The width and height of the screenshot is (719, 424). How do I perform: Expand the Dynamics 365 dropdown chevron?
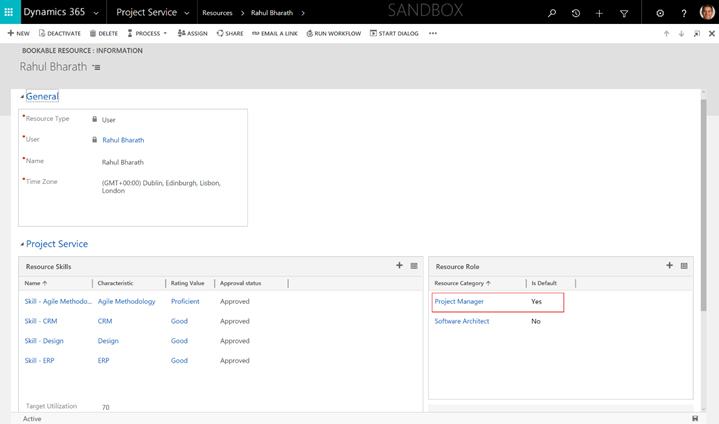(96, 13)
